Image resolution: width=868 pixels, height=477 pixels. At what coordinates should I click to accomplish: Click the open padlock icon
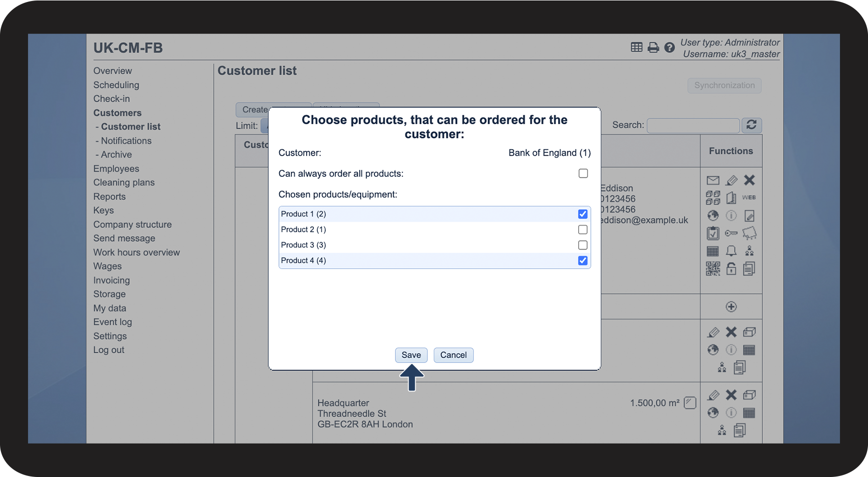point(731,269)
